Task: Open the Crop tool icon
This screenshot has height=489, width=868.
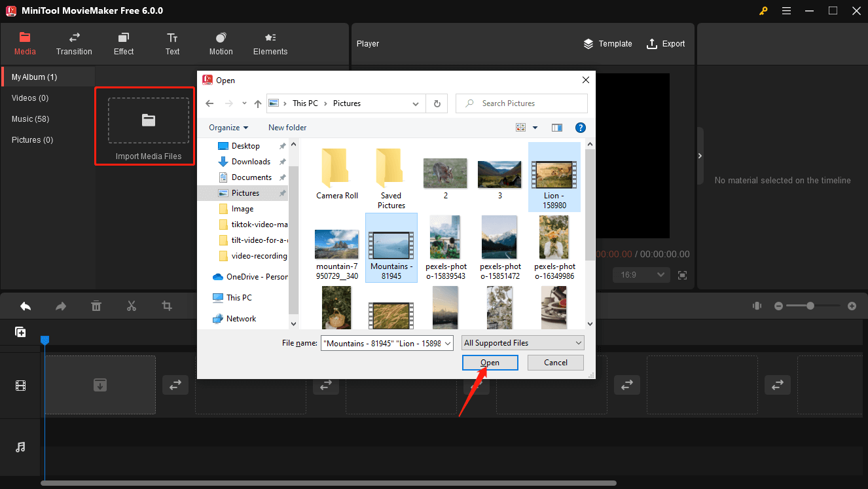Action: (166, 305)
